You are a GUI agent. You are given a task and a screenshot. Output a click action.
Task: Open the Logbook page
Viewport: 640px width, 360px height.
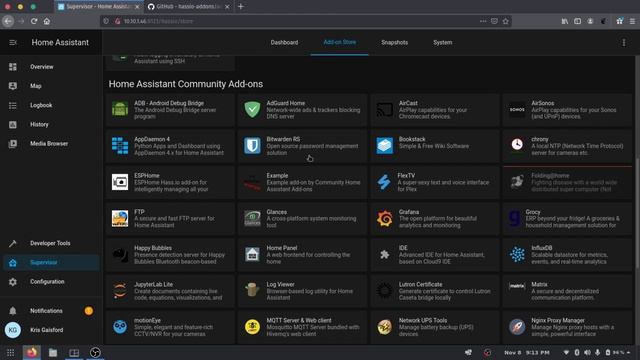(51, 105)
